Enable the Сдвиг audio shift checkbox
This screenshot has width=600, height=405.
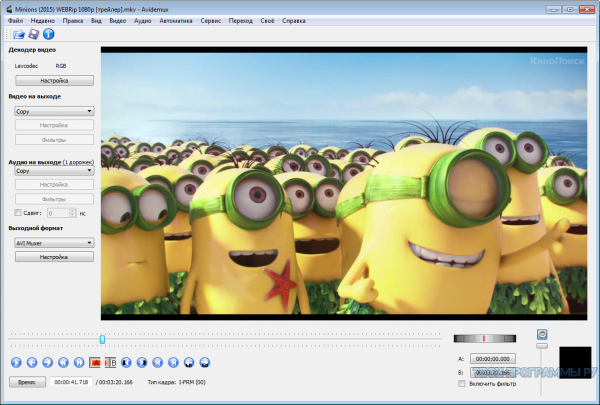click(18, 213)
